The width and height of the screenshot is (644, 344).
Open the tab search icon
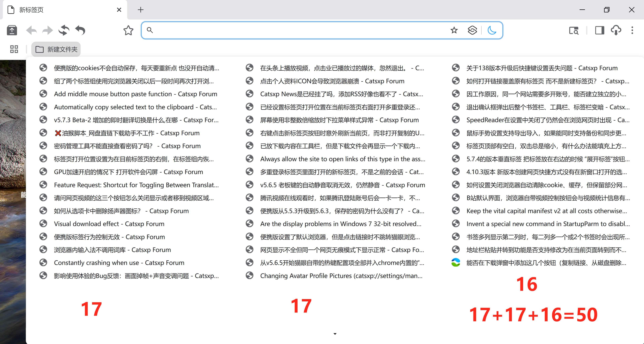click(x=574, y=30)
